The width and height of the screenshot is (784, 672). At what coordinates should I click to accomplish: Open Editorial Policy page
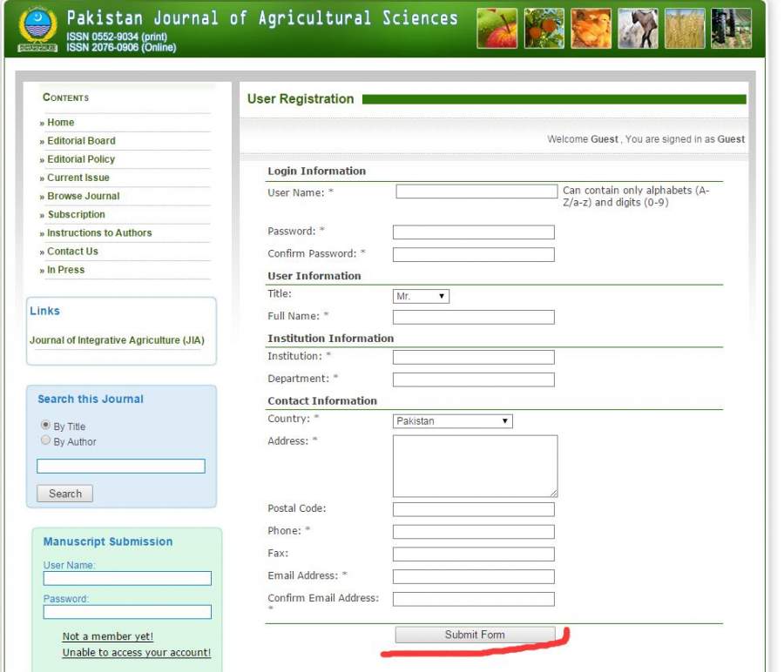point(81,159)
